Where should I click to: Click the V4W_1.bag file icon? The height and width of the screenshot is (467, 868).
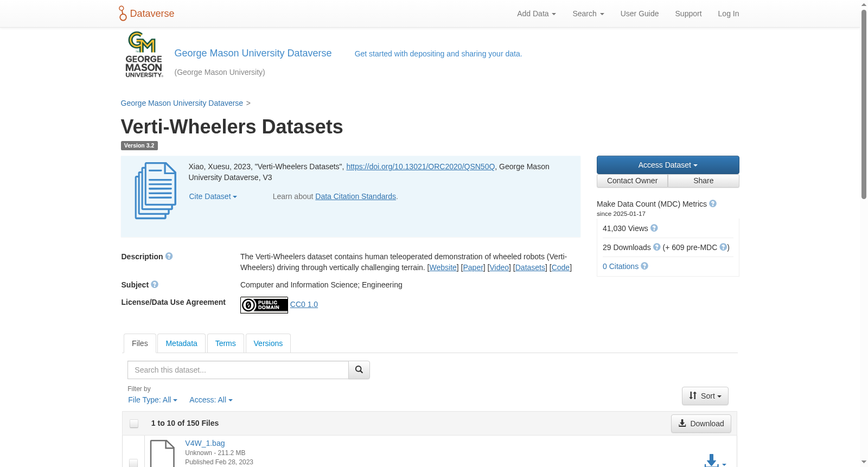coord(162,453)
